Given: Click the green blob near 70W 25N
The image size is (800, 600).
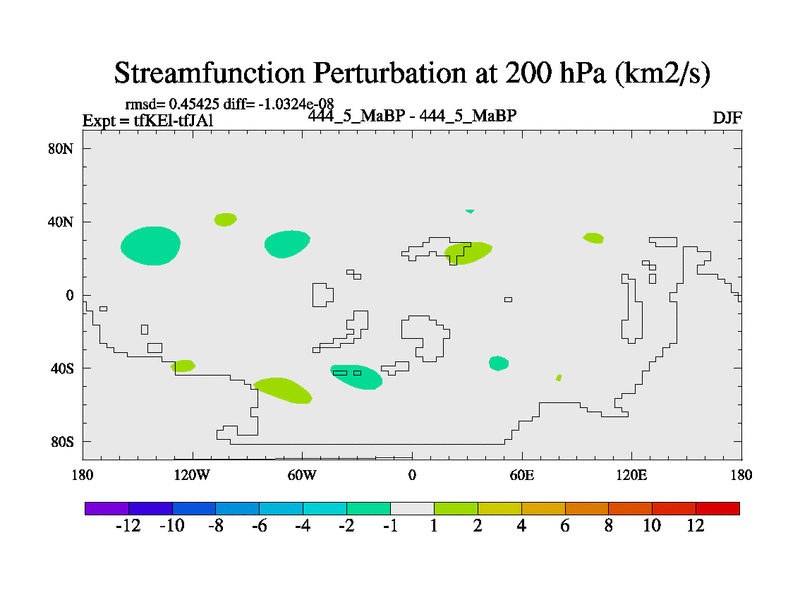Looking at the screenshot, I should [x=287, y=244].
